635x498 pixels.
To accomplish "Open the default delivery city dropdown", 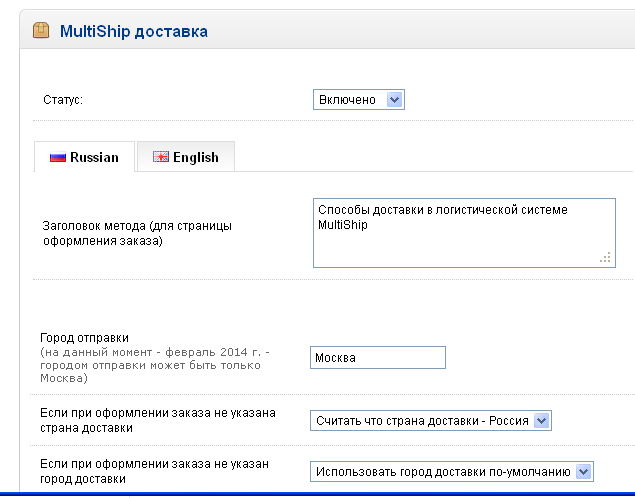I will (451, 471).
